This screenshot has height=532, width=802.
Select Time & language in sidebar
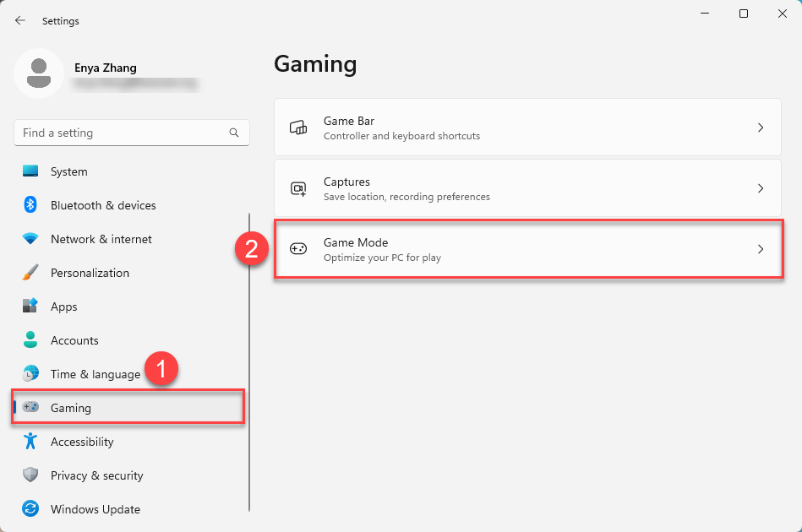point(95,374)
